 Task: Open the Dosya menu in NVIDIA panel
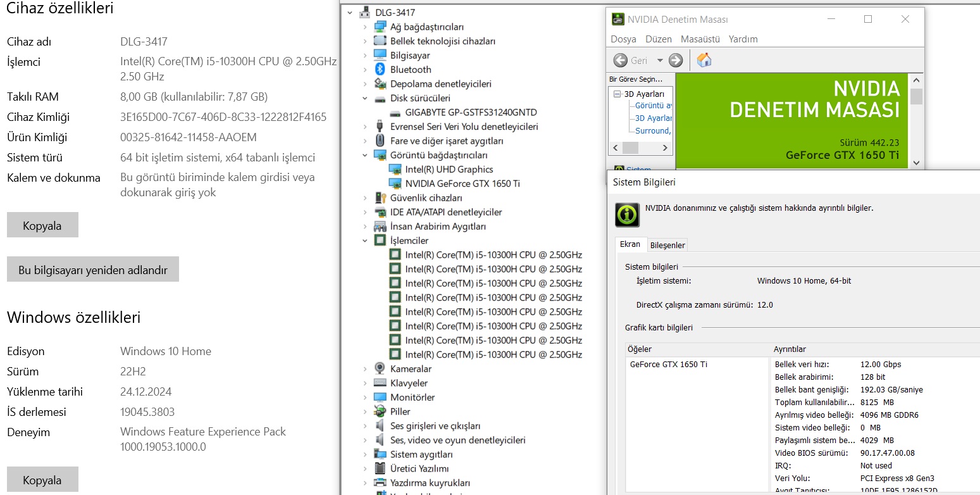(x=623, y=39)
